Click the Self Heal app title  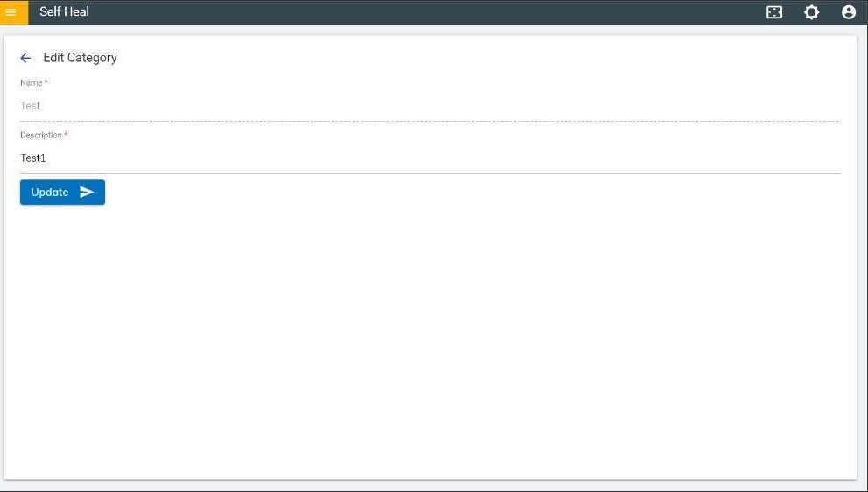click(64, 12)
